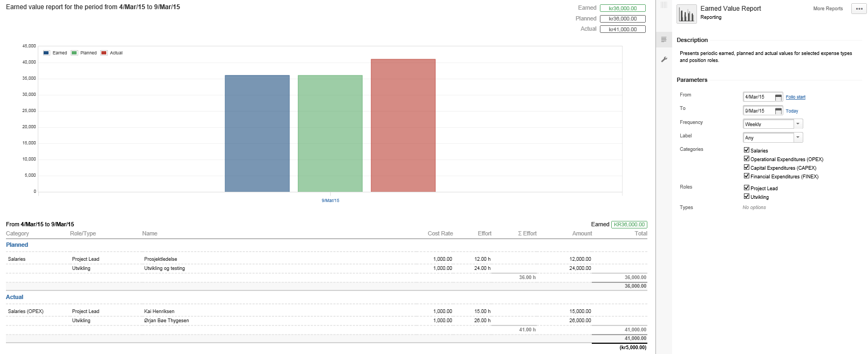Grab the panel drag handle grip
The width and height of the screenshot is (868, 354).
click(x=664, y=5)
